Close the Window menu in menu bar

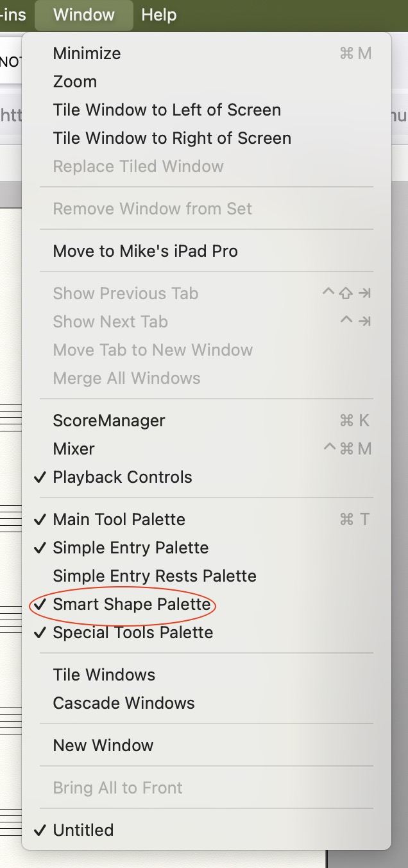[84, 15]
